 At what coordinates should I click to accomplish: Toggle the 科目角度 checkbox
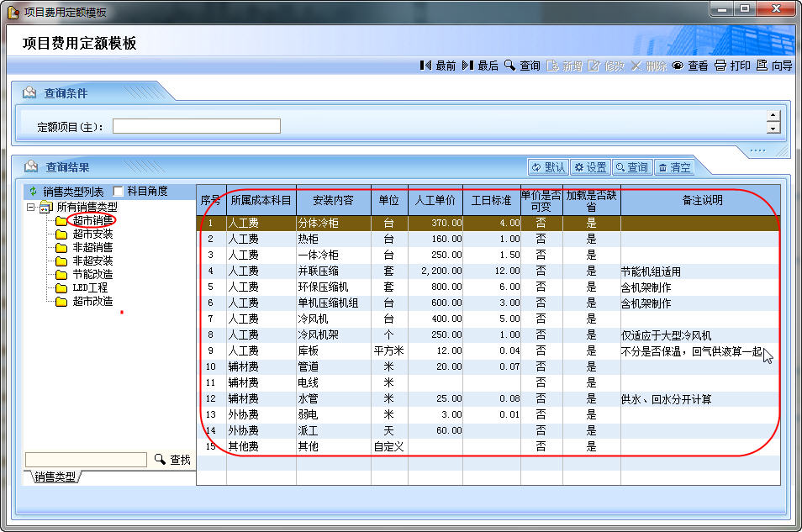coord(119,192)
